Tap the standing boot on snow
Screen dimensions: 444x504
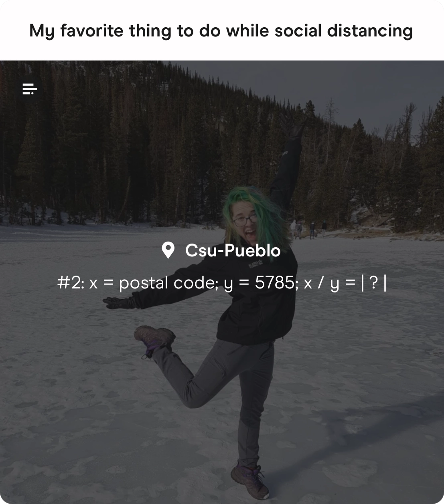250,481
